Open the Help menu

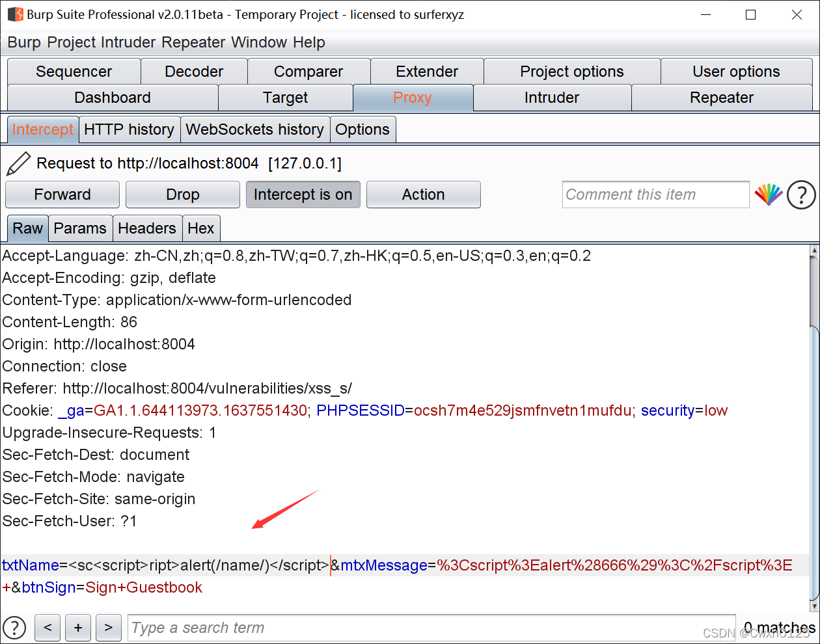click(309, 42)
